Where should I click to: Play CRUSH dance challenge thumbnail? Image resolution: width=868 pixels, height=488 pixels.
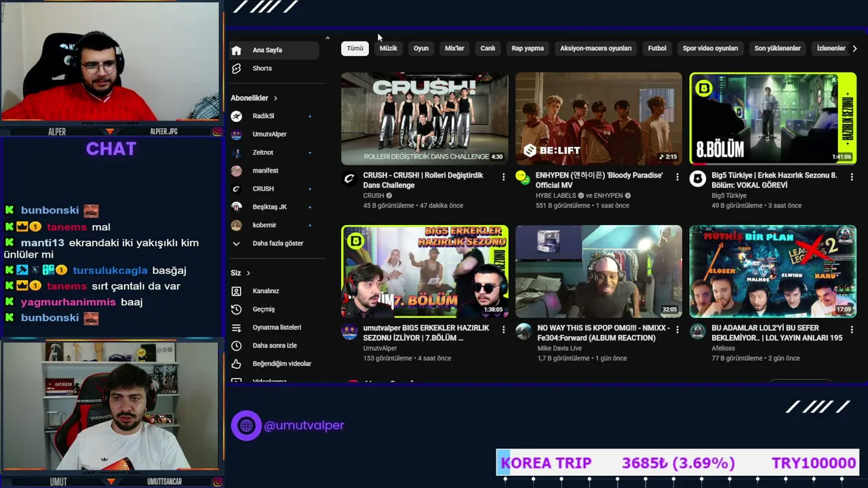click(425, 119)
